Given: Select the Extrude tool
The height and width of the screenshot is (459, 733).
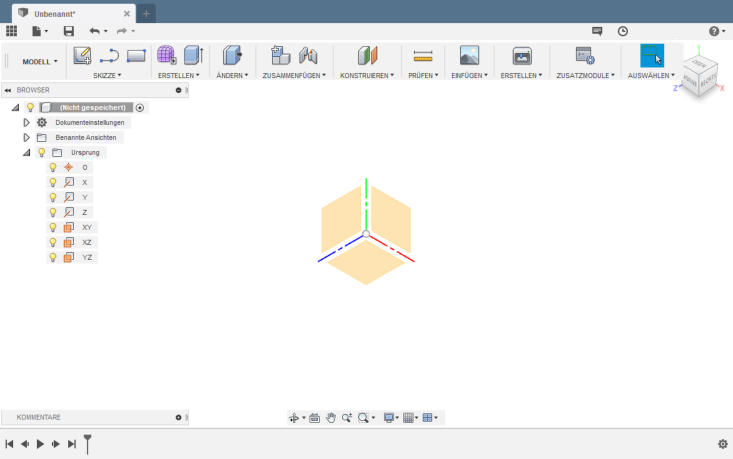Looking at the screenshot, I should pos(194,55).
